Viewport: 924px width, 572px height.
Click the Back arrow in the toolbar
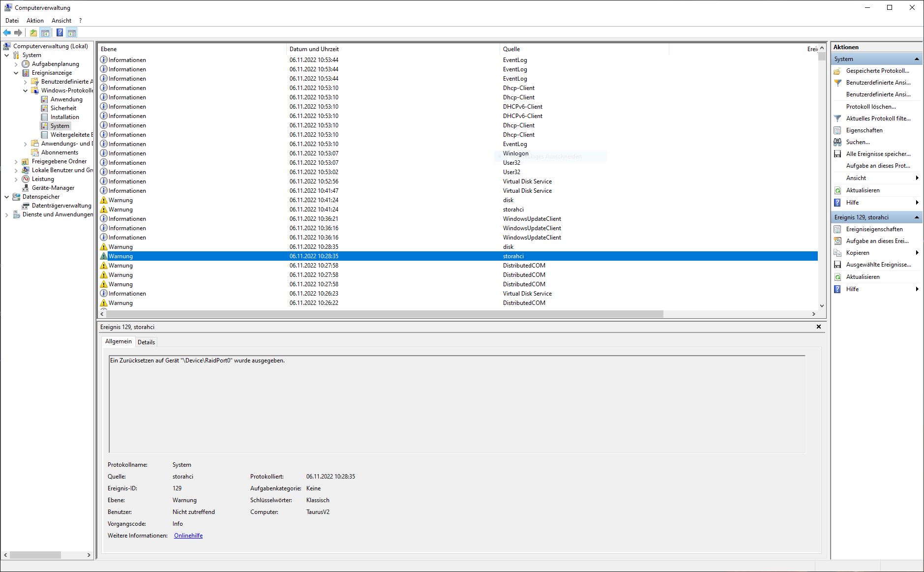(x=7, y=33)
